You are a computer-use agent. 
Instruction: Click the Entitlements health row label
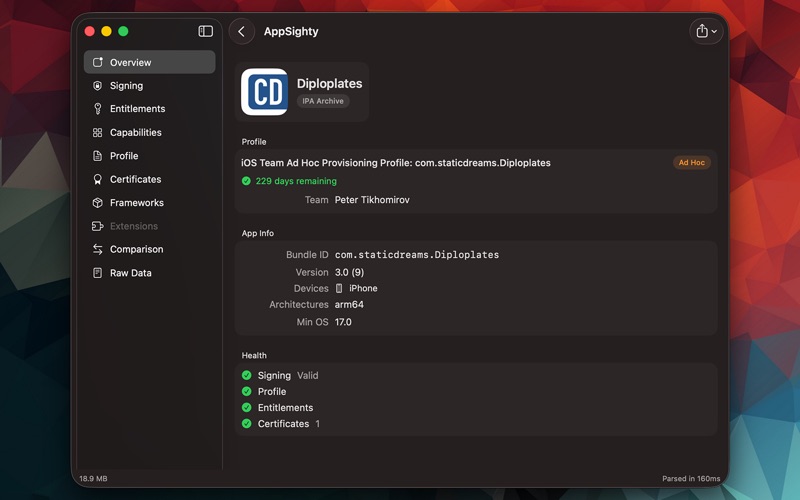tap(285, 408)
